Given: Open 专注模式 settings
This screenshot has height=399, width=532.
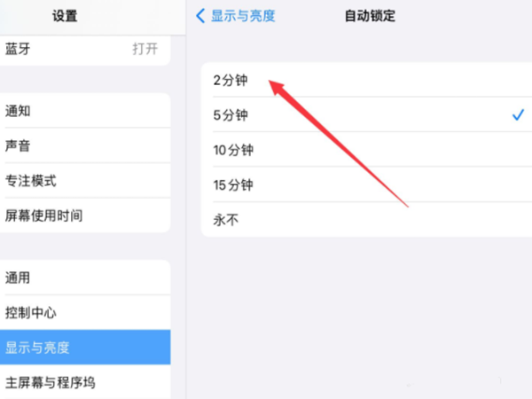Looking at the screenshot, I should click(85, 181).
